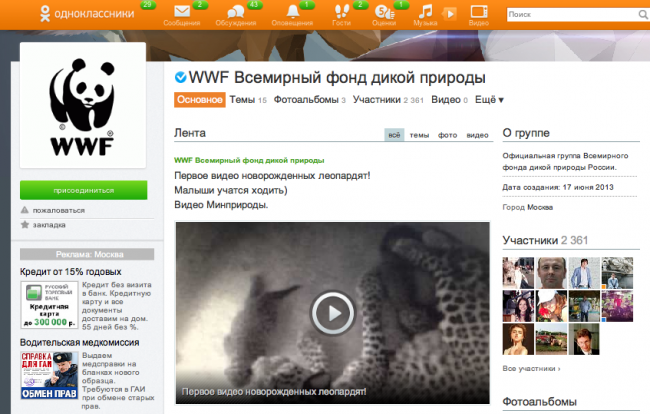Click the Город Москва text
This screenshot has width=650, height=414.
coord(528,207)
